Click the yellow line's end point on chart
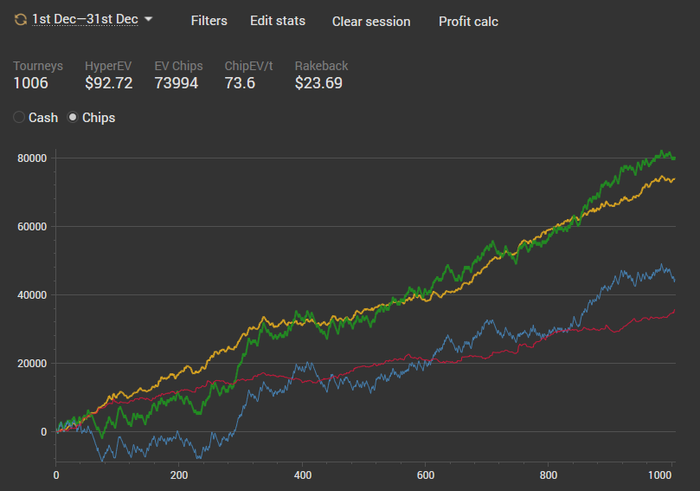The height and width of the screenshot is (491, 700). pos(674,179)
